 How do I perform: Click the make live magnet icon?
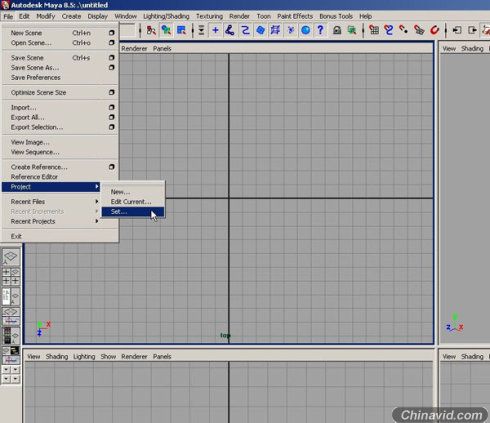[x=434, y=30]
